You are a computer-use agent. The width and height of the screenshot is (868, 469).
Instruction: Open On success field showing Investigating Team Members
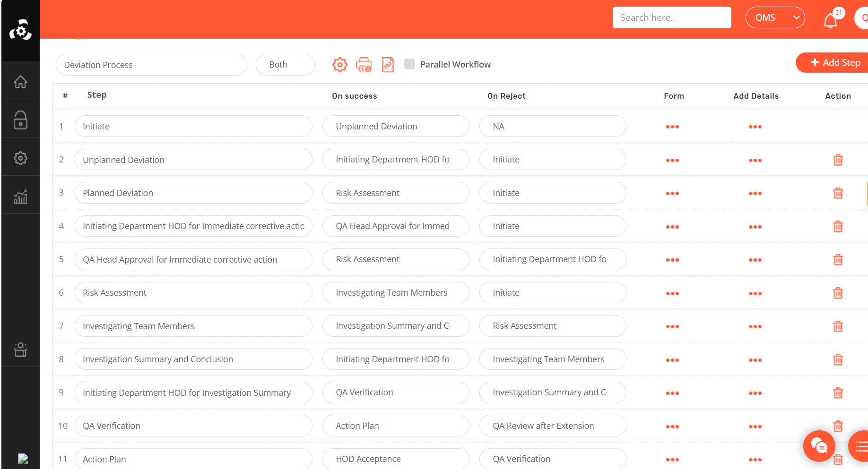(396, 293)
